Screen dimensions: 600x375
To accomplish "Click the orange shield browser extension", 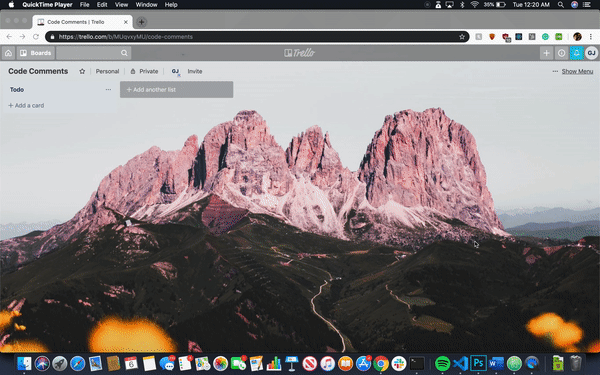I will [x=492, y=37].
